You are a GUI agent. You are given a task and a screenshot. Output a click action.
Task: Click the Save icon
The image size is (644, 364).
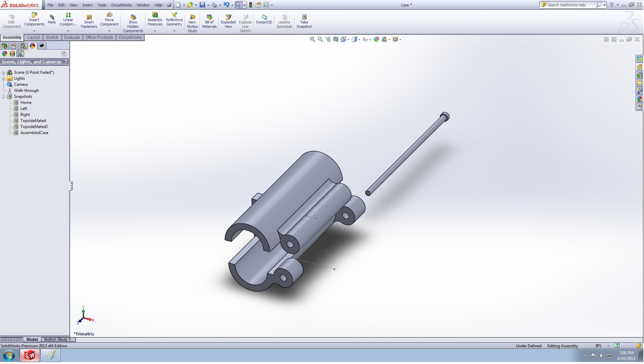202,5
